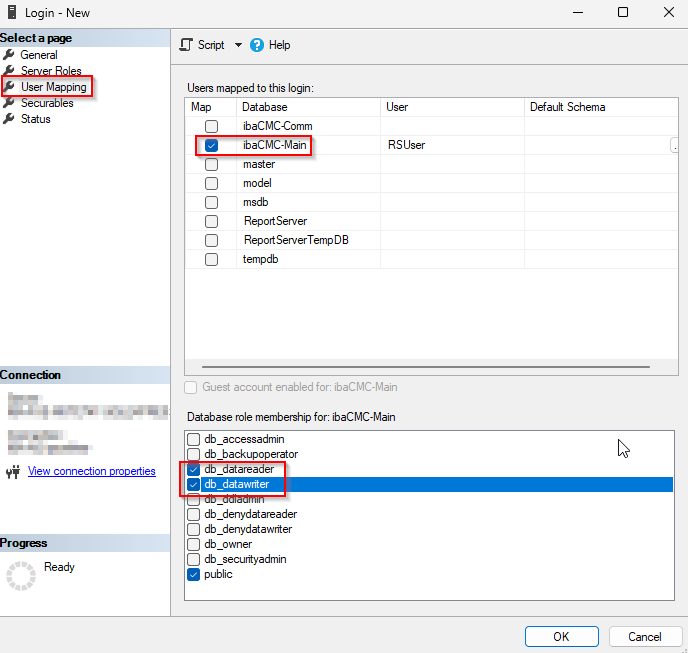Check the Map box for msdb
Screen dimensions: 688x653
coord(211,202)
